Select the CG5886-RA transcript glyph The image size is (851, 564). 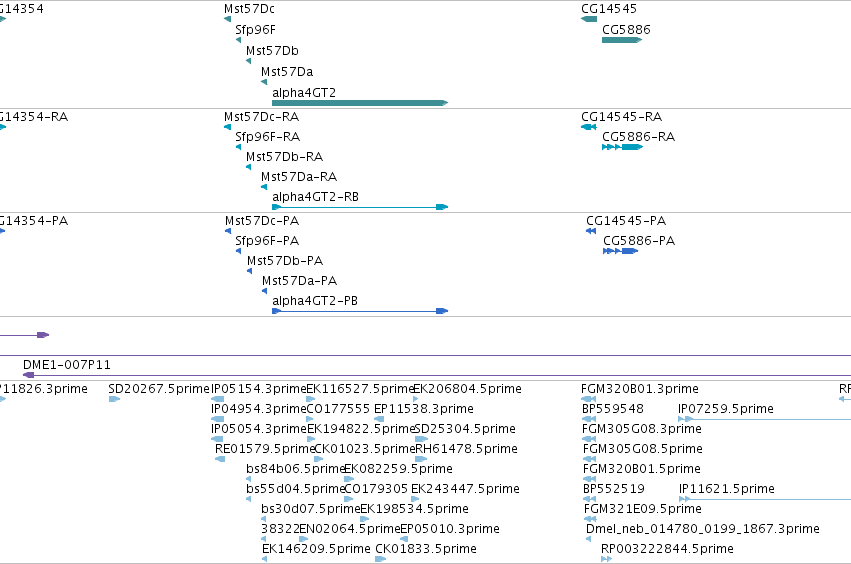pos(622,147)
